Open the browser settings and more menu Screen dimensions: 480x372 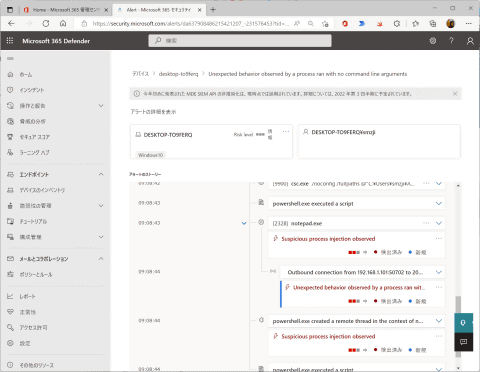coord(469,24)
